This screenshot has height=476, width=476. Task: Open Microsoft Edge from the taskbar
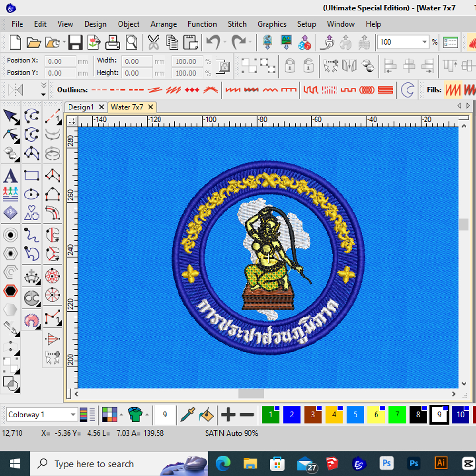click(x=223, y=464)
